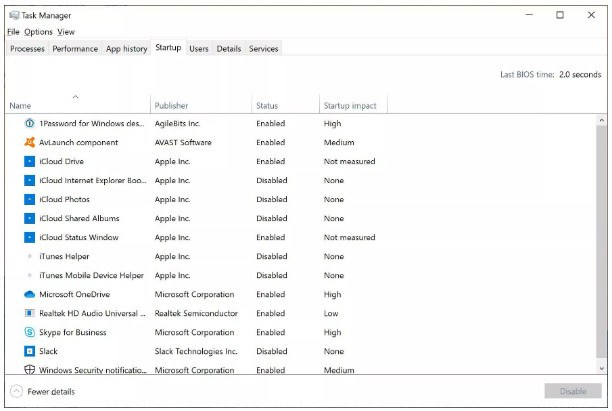The width and height of the screenshot is (612, 411).
Task: Click the 1Password app icon
Action: (29, 123)
